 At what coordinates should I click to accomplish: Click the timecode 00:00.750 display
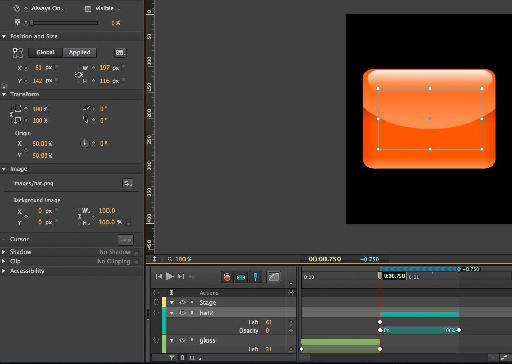pos(325,259)
